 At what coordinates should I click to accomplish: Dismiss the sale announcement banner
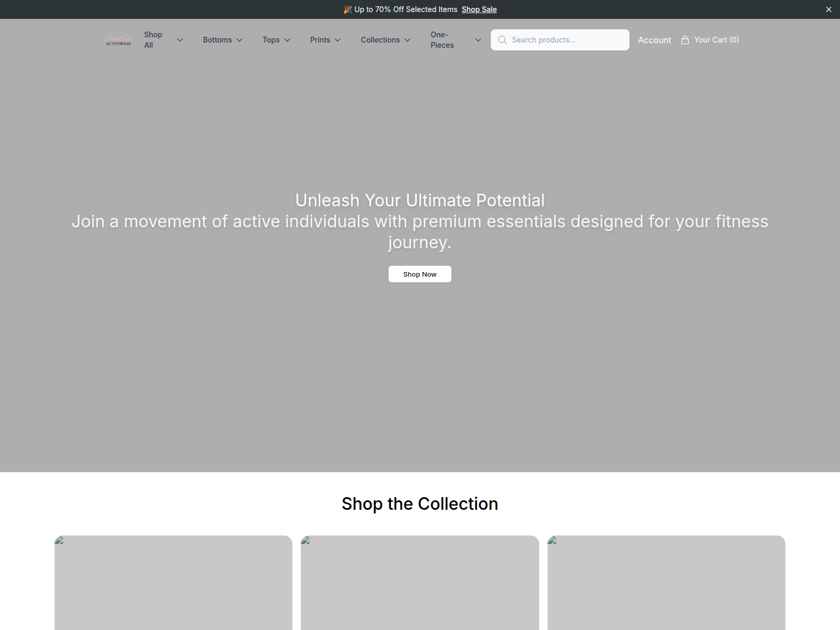pos(828,9)
